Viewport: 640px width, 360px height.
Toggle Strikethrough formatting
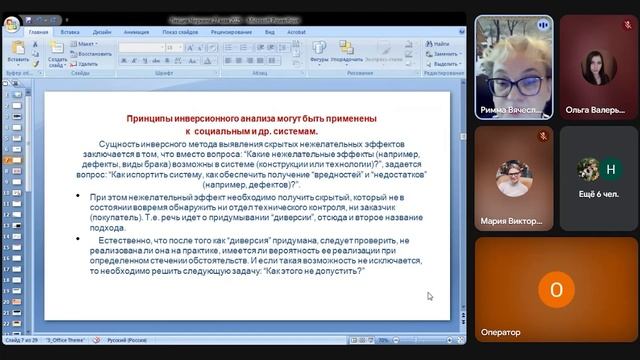pos(156,61)
